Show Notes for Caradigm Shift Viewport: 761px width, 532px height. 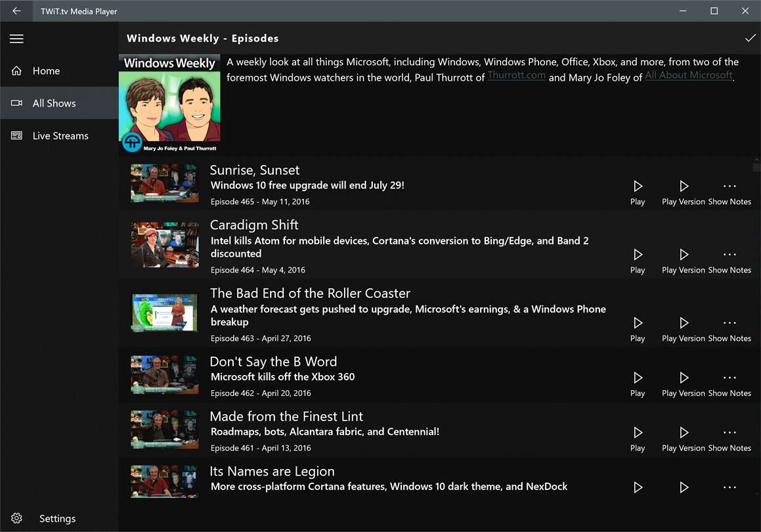click(729, 261)
